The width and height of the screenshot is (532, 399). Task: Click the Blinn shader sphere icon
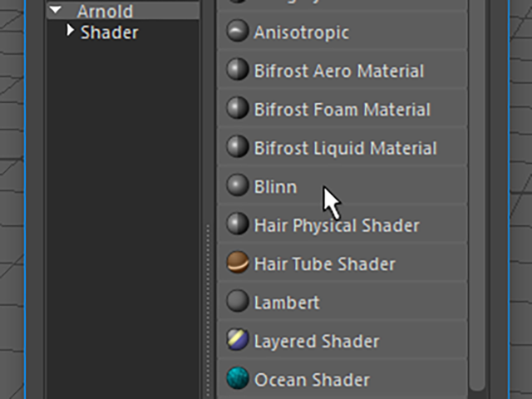click(x=238, y=185)
